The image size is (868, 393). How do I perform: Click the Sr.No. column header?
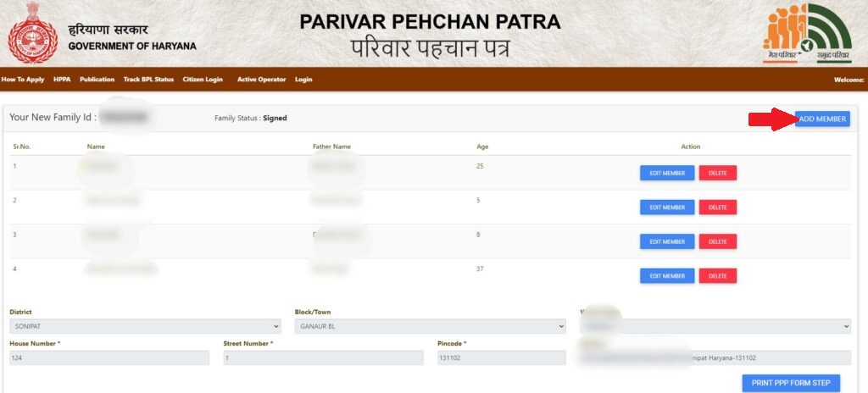click(21, 147)
